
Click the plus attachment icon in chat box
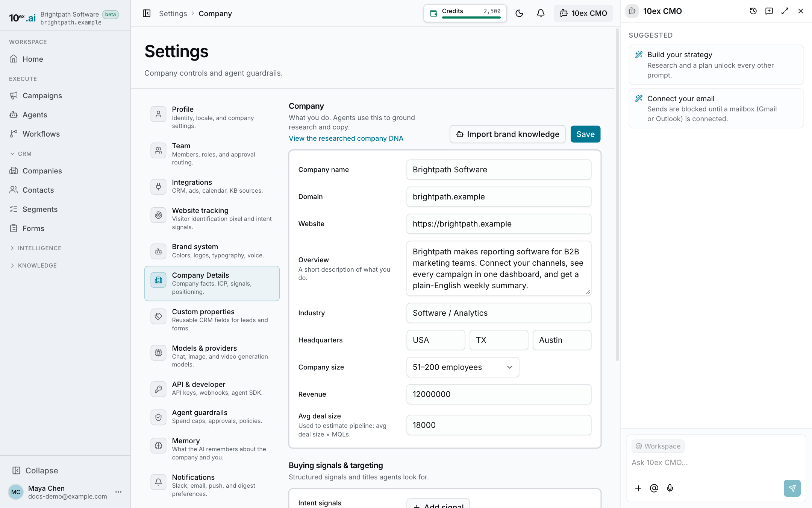[x=638, y=488]
